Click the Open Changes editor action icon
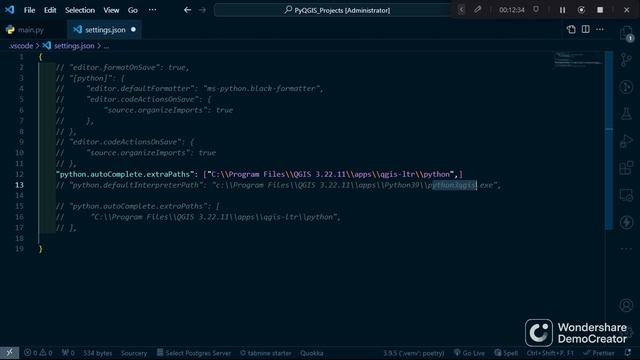This screenshot has width=640, height=360. point(571,29)
